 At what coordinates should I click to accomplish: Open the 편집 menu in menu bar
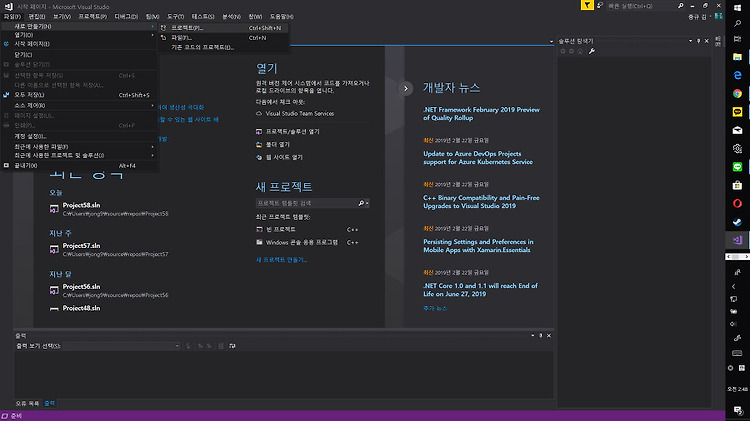click(x=36, y=16)
